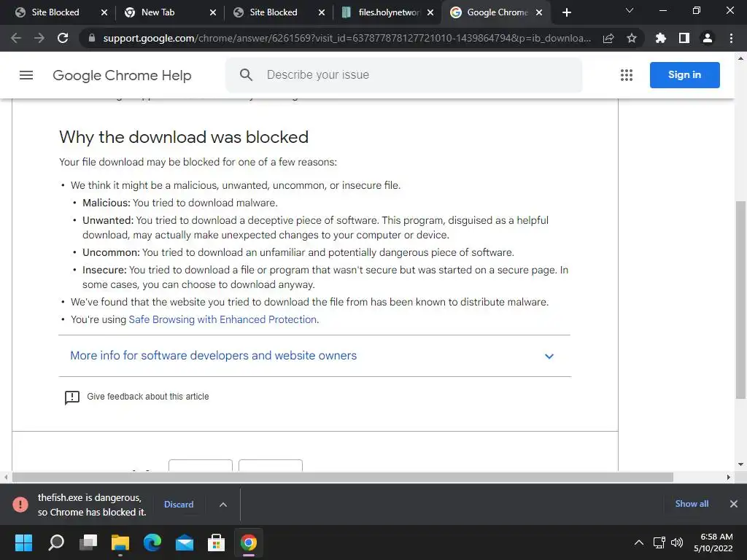This screenshot has height=560, width=747.
Task: Launch Microsoft Edge from the taskbar
Action: click(x=152, y=542)
